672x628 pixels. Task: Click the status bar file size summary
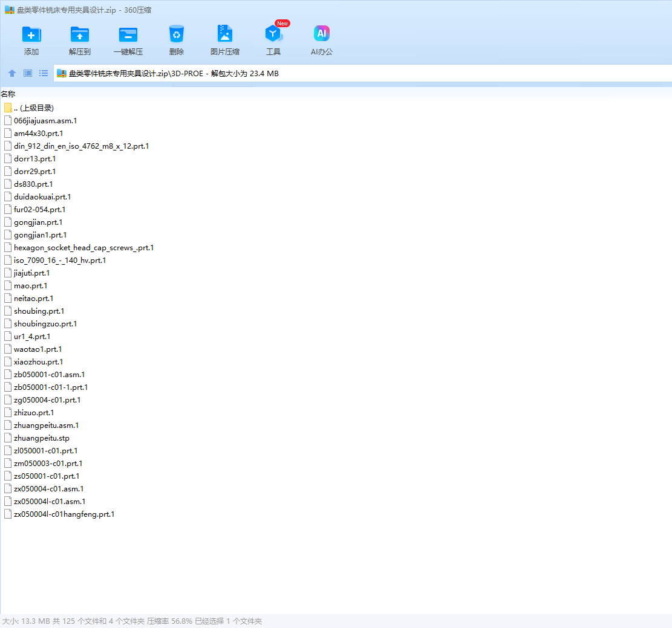[x=132, y=621]
